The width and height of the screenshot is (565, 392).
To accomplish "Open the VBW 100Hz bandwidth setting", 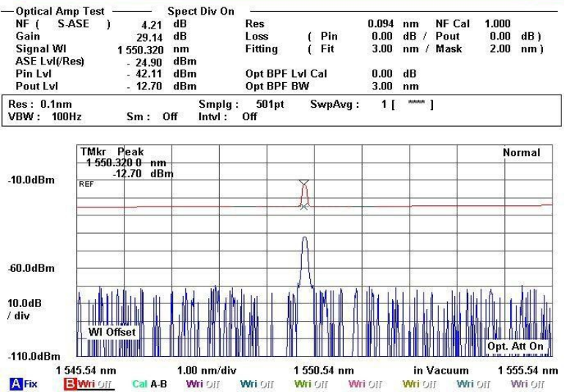I will coord(35,117).
